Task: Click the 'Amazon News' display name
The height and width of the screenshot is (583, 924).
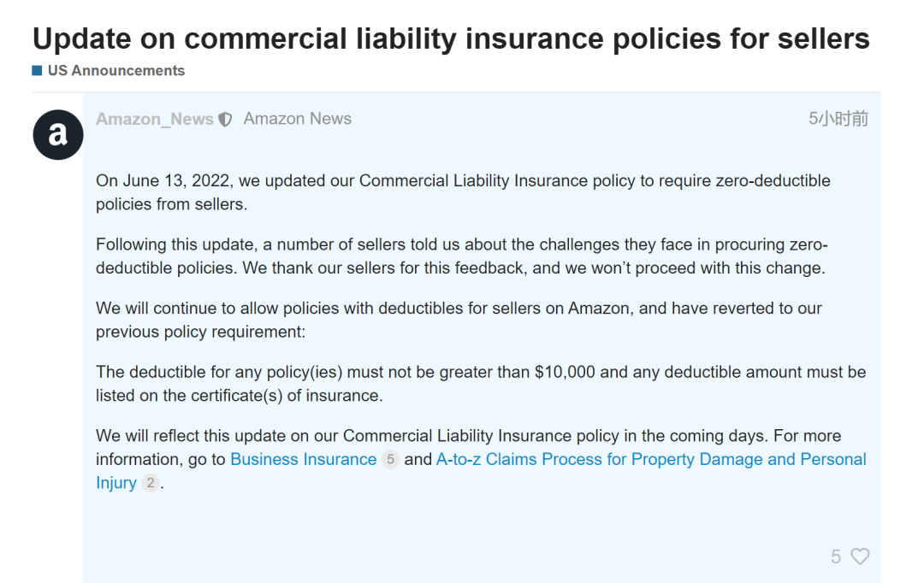Action: pyautogui.click(x=298, y=119)
